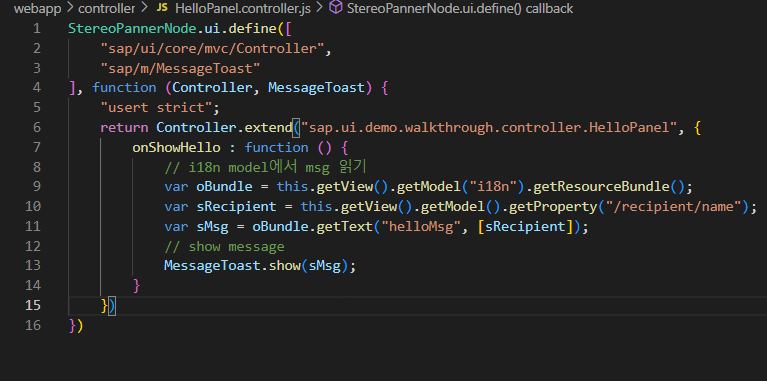The image size is (767, 381).
Task: Open StereoPannerNode.ui.define() callback breadcrumb
Action: point(459,9)
